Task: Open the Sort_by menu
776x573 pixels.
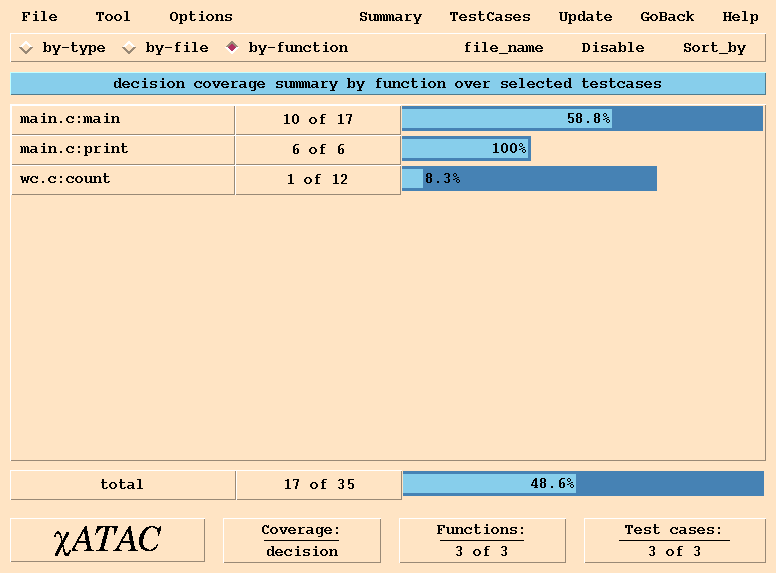Action: (x=714, y=48)
